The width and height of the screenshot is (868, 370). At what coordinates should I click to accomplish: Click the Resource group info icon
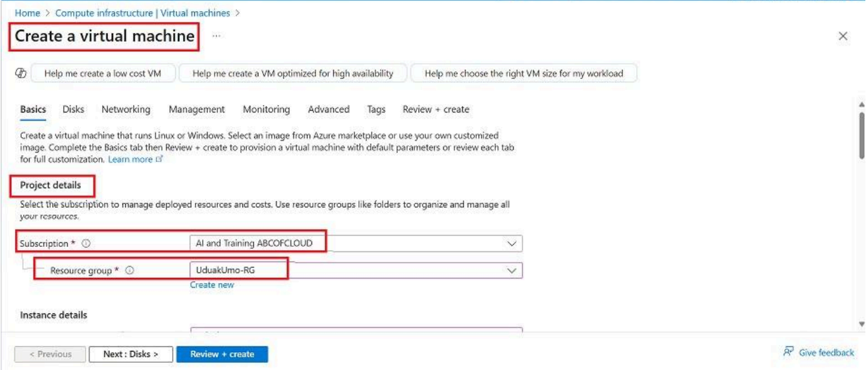coord(130,270)
